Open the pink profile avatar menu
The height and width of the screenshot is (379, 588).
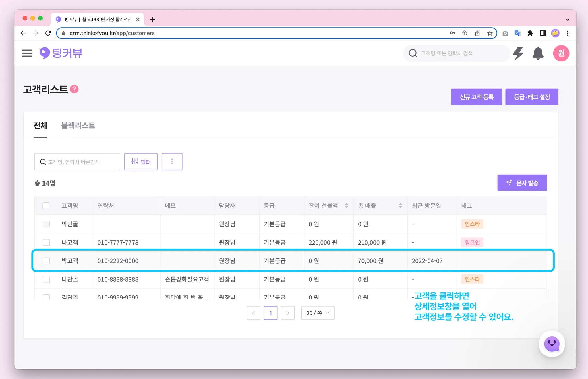561,53
